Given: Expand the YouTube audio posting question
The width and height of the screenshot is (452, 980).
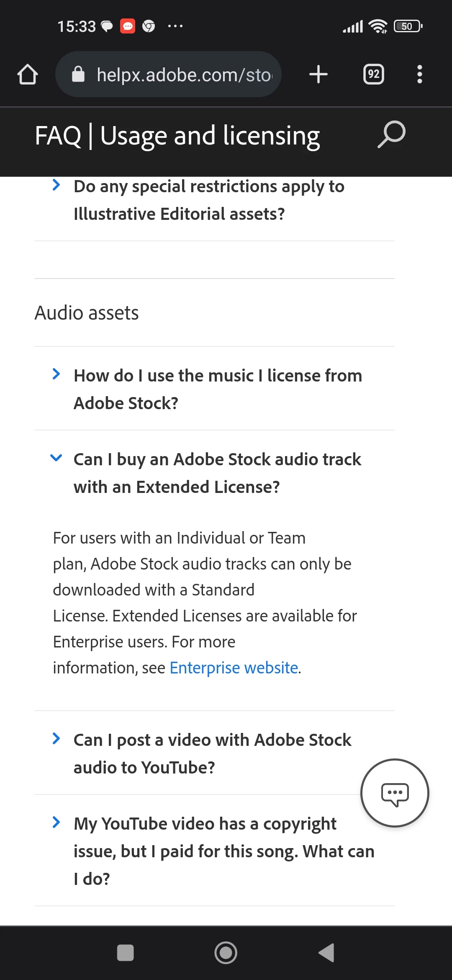Looking at the screenshot, I should (213, 753).
